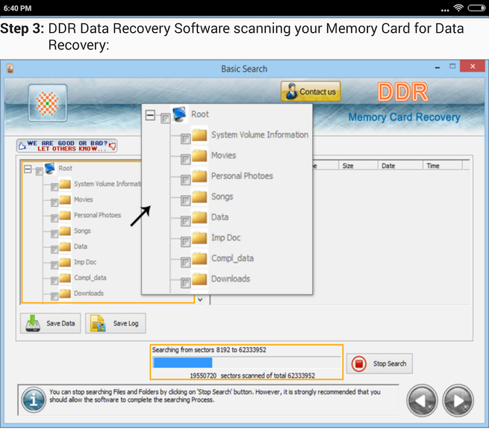
Task: Click the blue info icon
Action: tap(33, 399)
